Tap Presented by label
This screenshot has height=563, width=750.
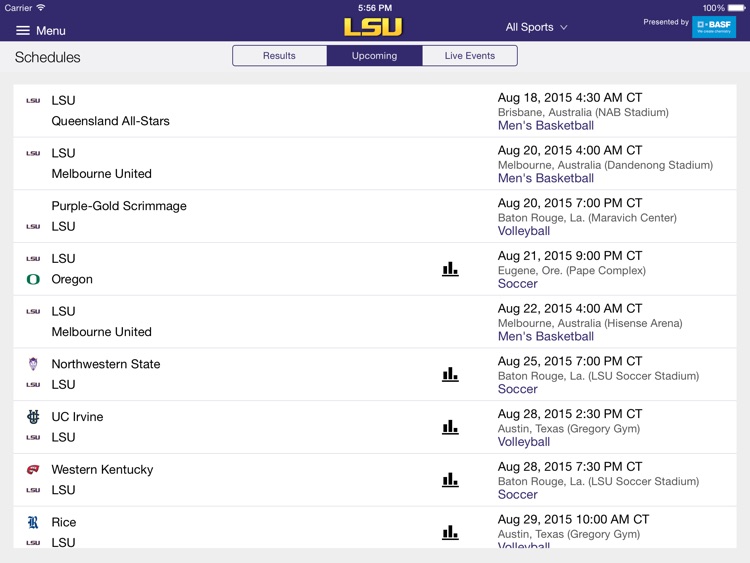point(666,22)
